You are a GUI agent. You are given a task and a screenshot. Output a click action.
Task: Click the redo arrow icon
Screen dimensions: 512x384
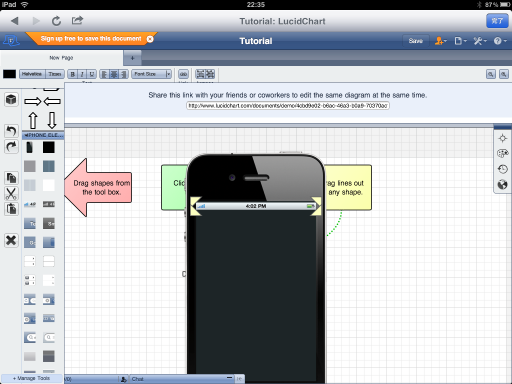pos(11,147)
